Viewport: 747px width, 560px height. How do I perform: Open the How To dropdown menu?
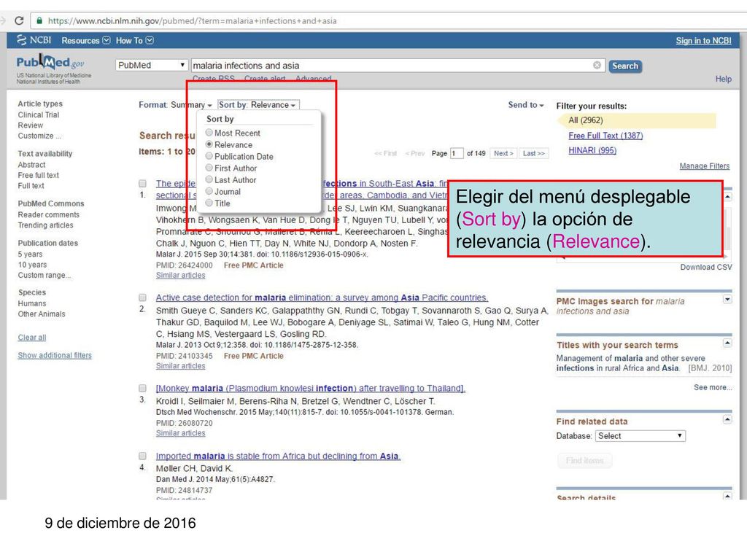coord(135,41)
